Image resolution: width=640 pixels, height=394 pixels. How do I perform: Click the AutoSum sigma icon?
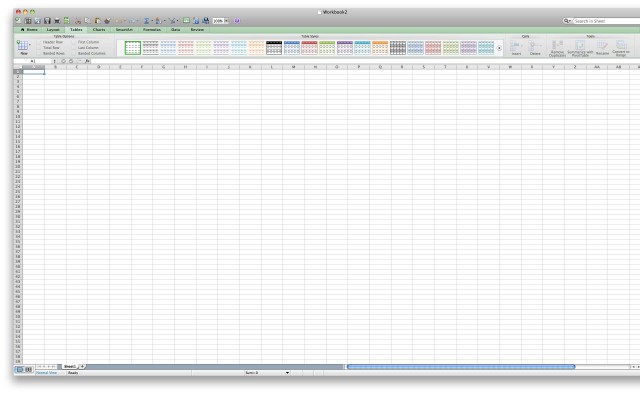[x=146, y=20]
